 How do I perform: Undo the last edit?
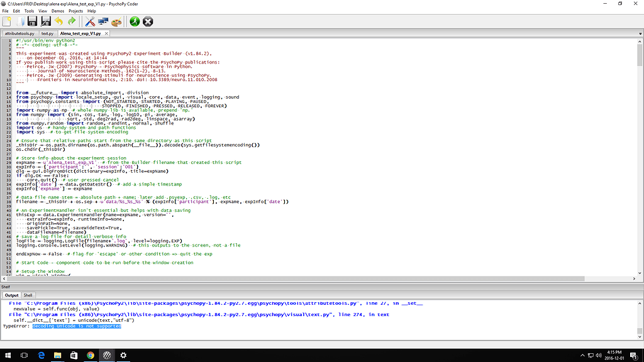pyautogui.click(x=60, y=21)
